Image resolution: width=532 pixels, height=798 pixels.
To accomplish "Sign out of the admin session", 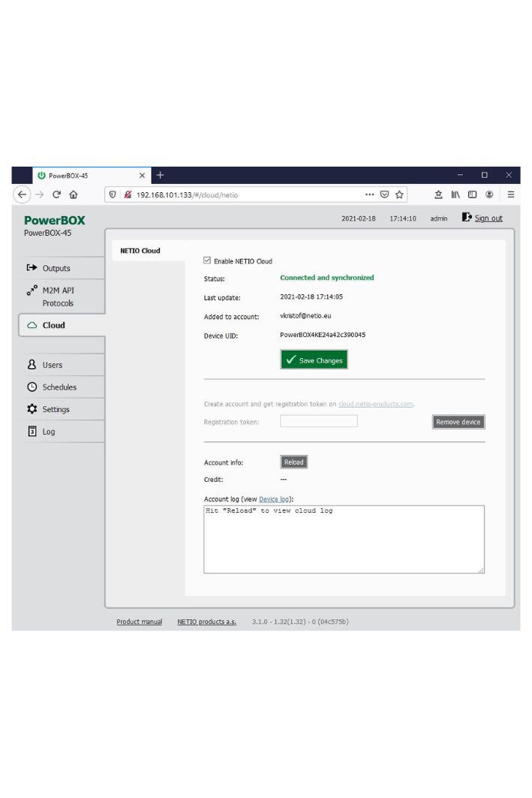I will point(488,218).
